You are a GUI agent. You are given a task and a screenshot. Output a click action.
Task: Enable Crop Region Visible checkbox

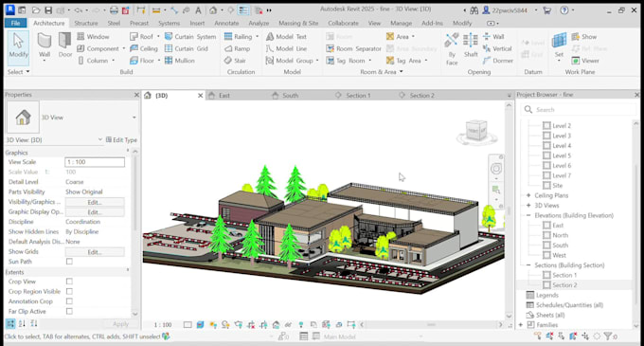pyautogui.click(x=69, y=291)
